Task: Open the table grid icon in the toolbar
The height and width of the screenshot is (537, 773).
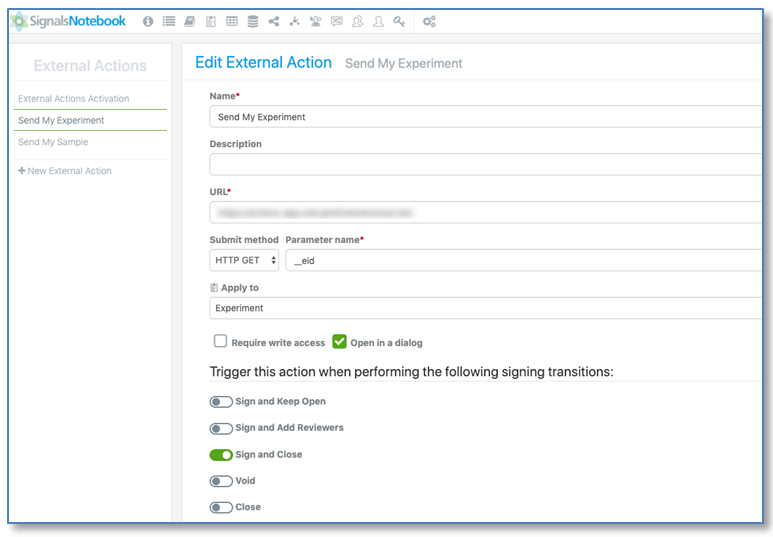Action: click(232, 21)
